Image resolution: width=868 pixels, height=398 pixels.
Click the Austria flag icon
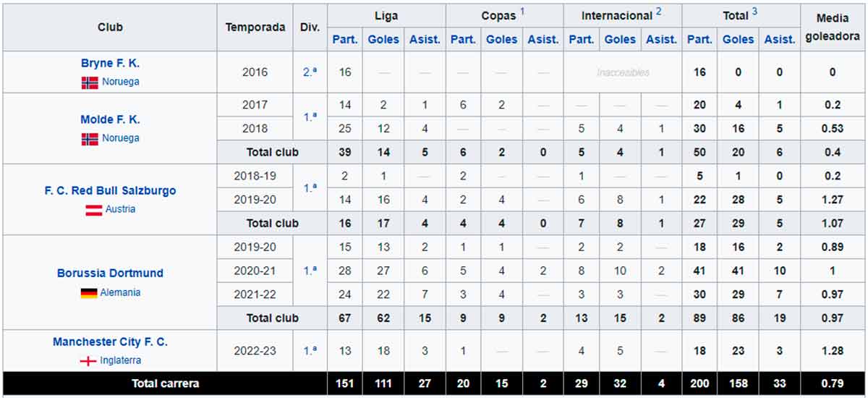coord(94,210)
